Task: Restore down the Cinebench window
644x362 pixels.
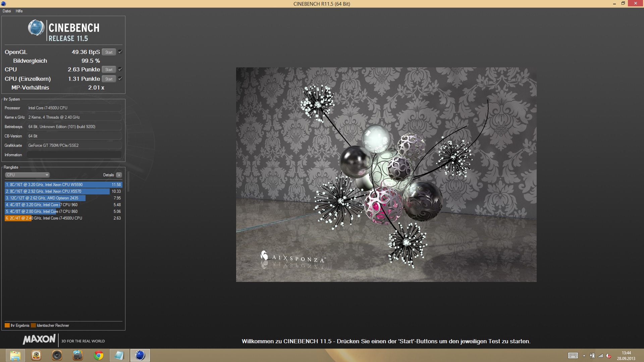Action: pos(623,3)
